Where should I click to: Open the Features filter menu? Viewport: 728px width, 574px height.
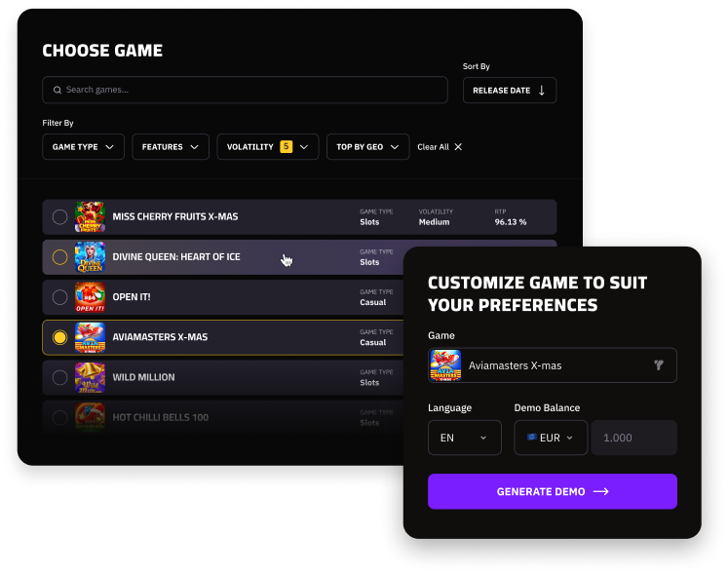click(171, 147)
